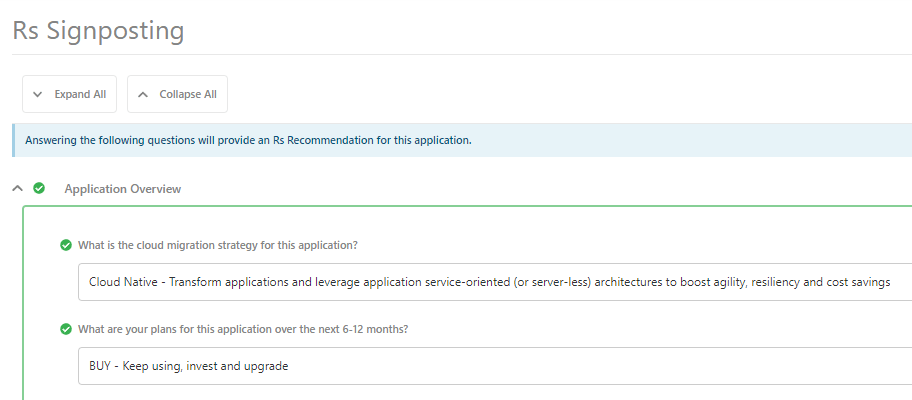
Task: Click the Rs Signposting page title
Action: click(98, 30)
